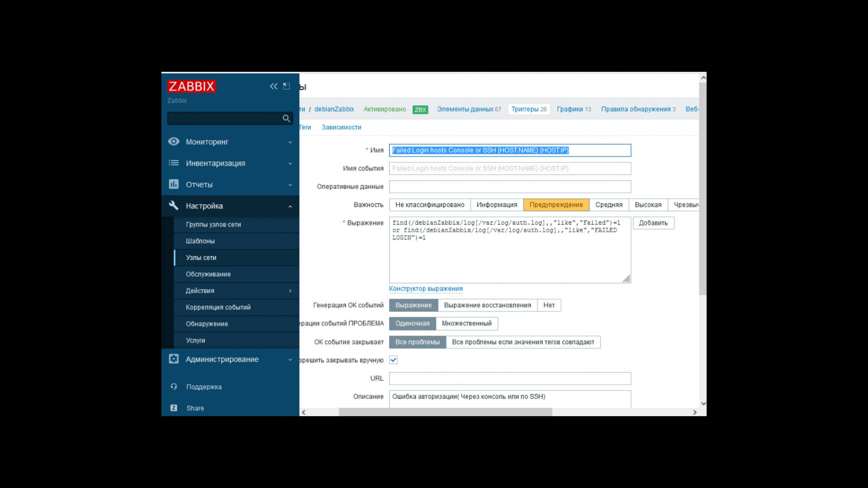Open Конструктор выражения link
This screenshot has width=868, height=488.
(426, 289)
